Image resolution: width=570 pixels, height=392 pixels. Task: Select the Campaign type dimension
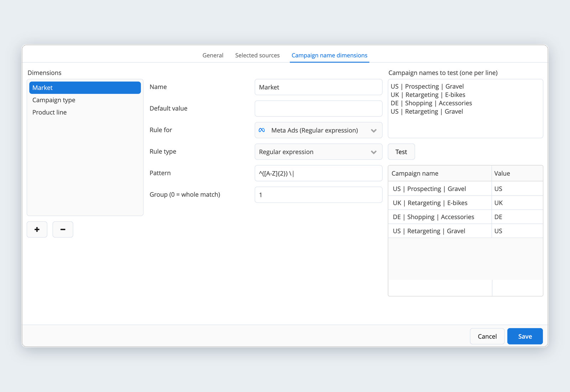click(x=85, y=100)
